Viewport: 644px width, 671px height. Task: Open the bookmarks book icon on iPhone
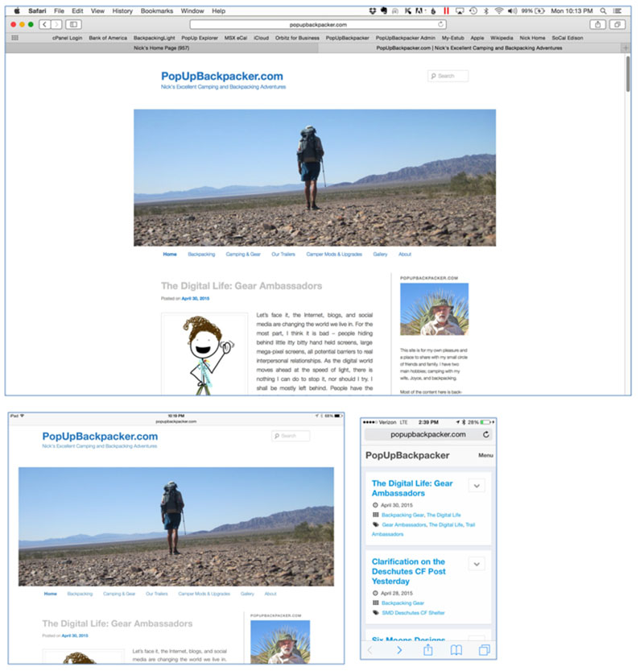pos(456,650)
